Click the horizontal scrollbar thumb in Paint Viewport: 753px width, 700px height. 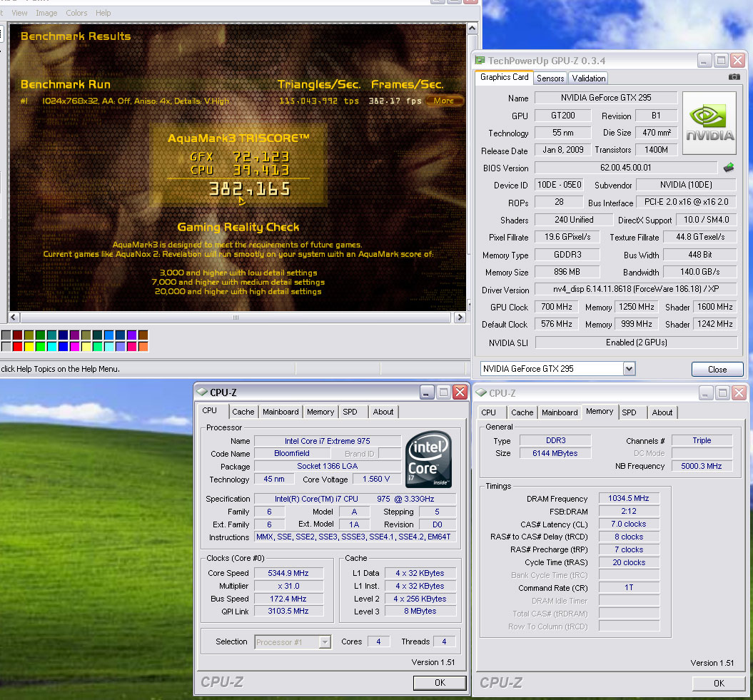(x=236, y=318)
